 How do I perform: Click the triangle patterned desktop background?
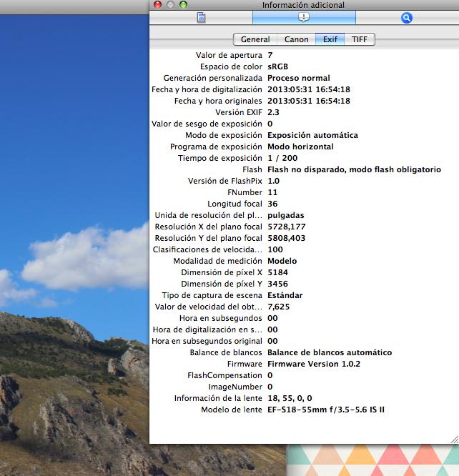point(372,461)
